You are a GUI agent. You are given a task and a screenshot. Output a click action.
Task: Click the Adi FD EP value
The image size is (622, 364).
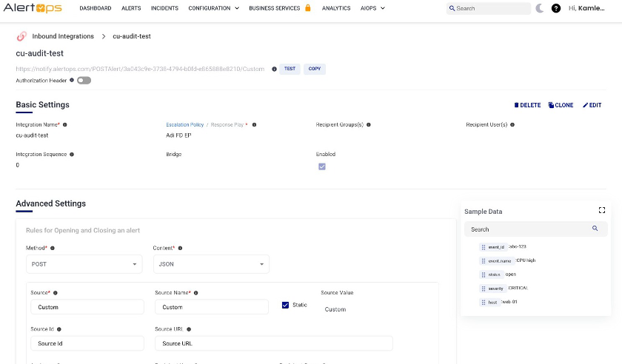(x=178, y=135)
